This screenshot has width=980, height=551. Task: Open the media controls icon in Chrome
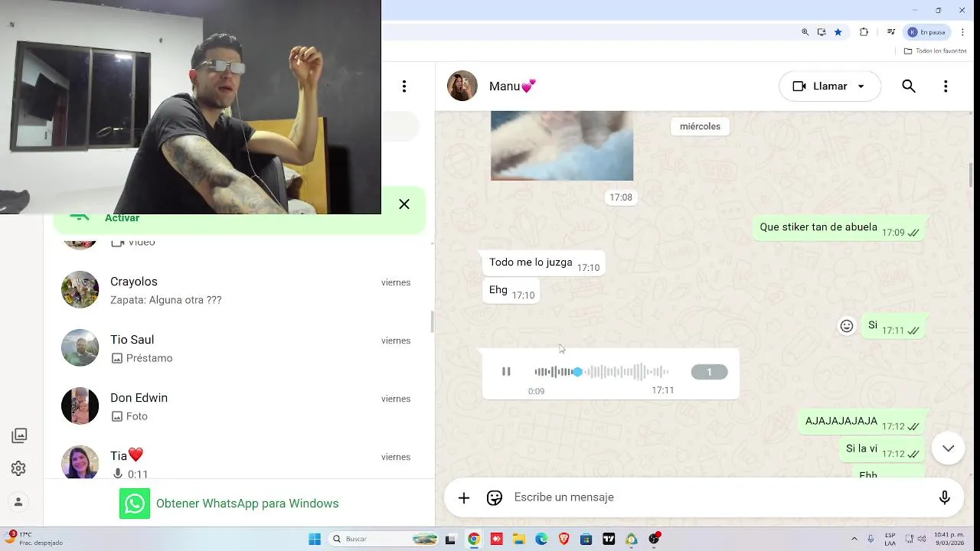coord(891,32)
